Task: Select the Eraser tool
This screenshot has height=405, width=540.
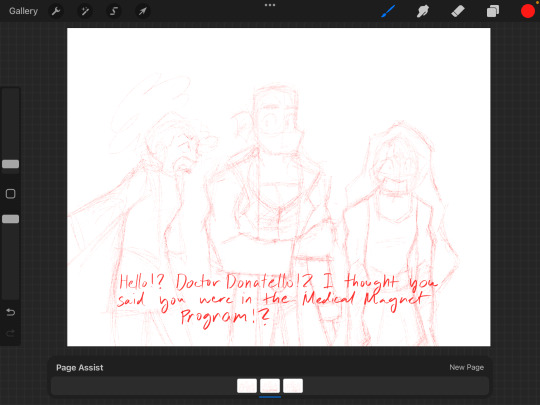Action: 458,11
